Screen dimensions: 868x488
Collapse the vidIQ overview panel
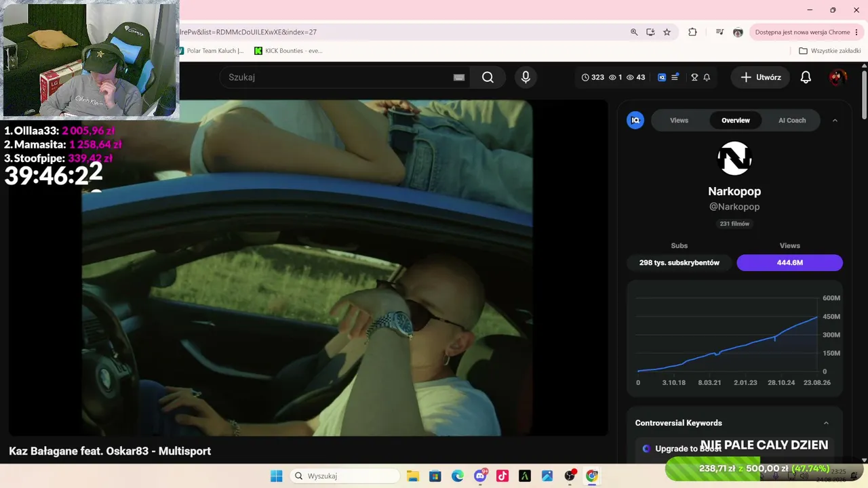tap(835, 121)
